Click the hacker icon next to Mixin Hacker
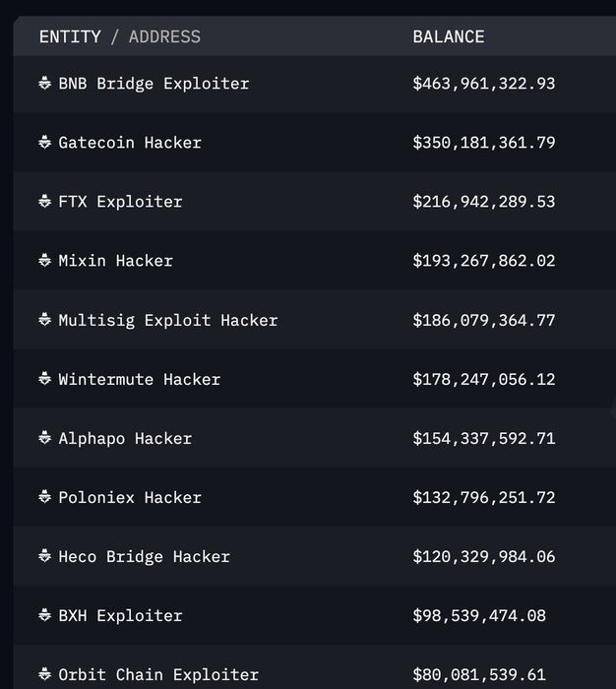Image resolution: width=616 pixels, height=689 pixels. tap(45, 260)
